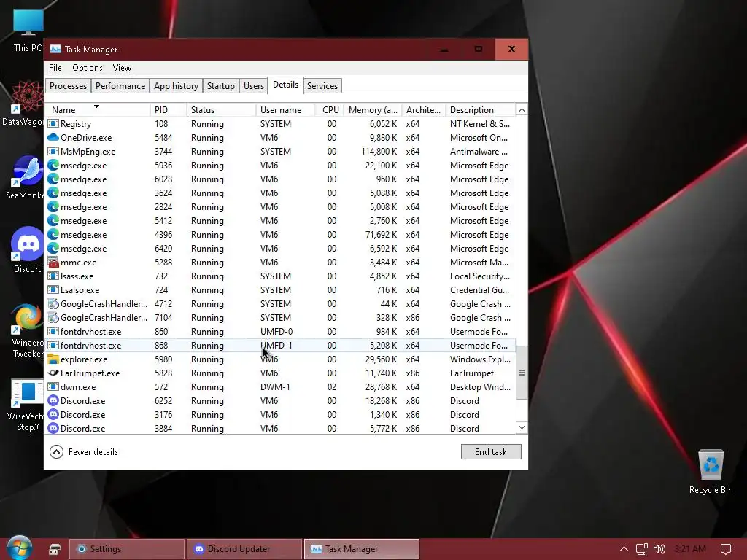Viewport: 747px width, 560px height.
Task: Select the fontdrvhost.exe PID 868 row
Action: click(281, 345)
